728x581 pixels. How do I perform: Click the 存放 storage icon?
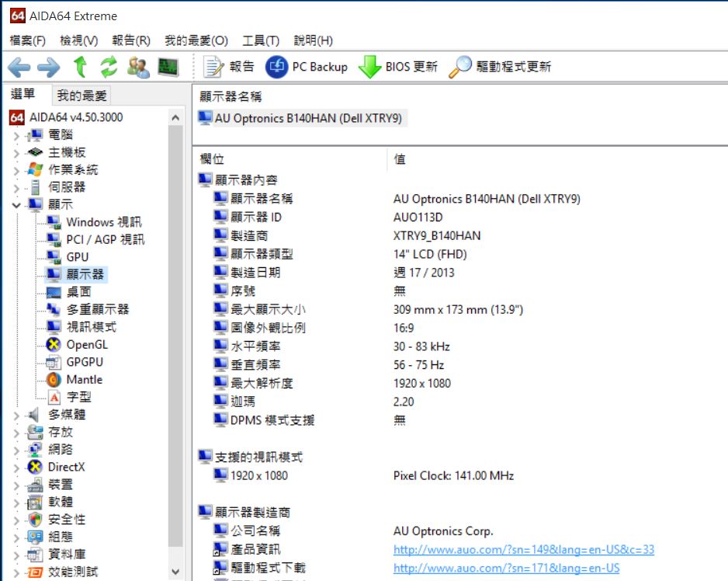(35, 433)
